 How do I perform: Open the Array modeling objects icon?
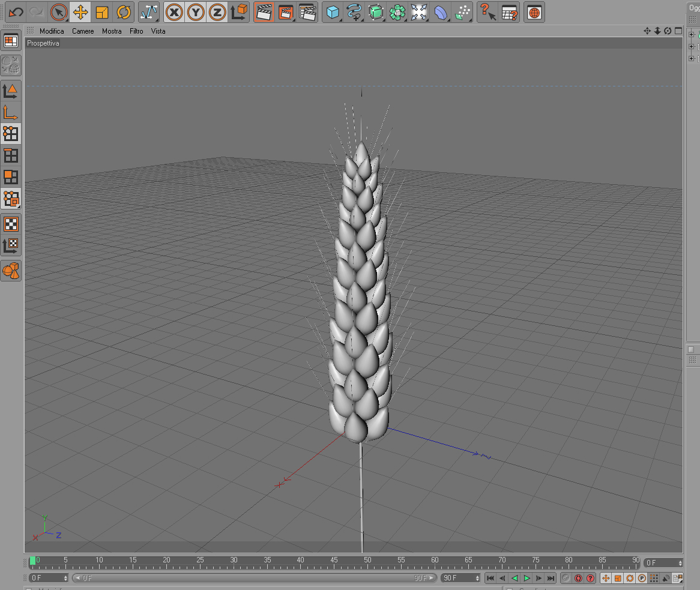tap(397, 12)
